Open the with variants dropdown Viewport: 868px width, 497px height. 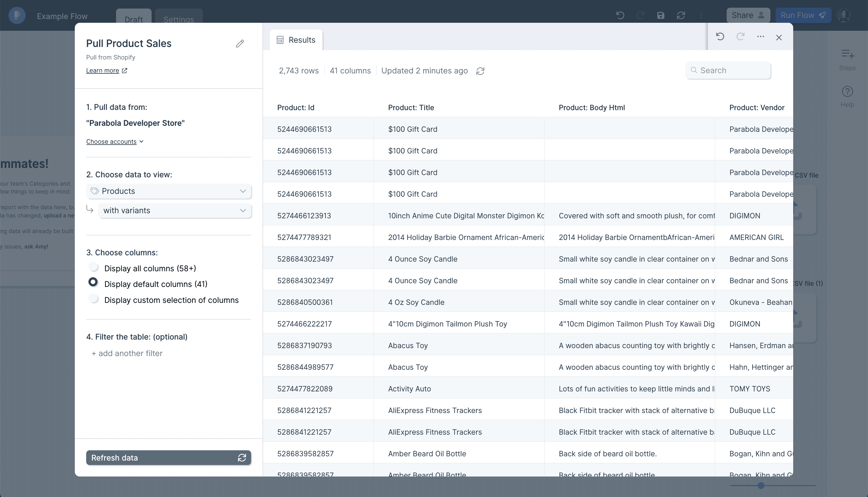pyautogui.click(x=175, y=211)
